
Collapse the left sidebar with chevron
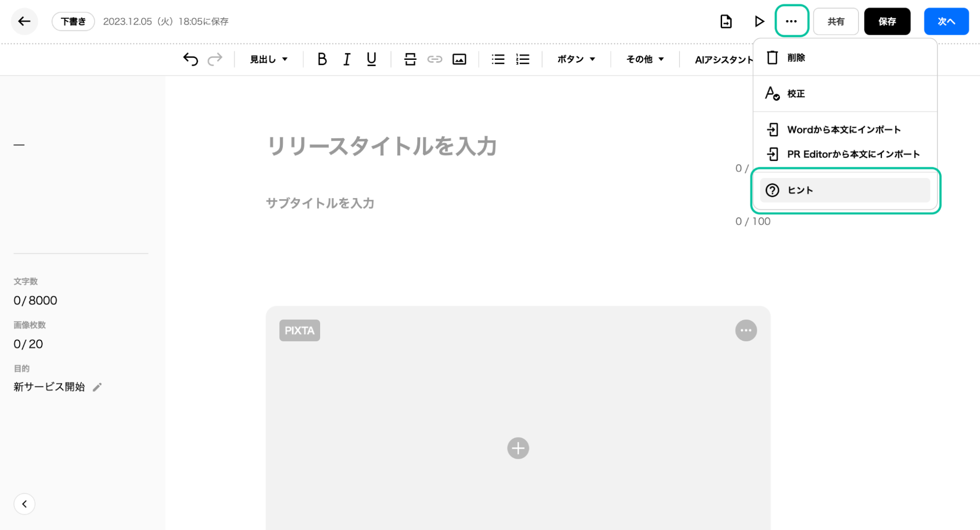pos(24,504)
